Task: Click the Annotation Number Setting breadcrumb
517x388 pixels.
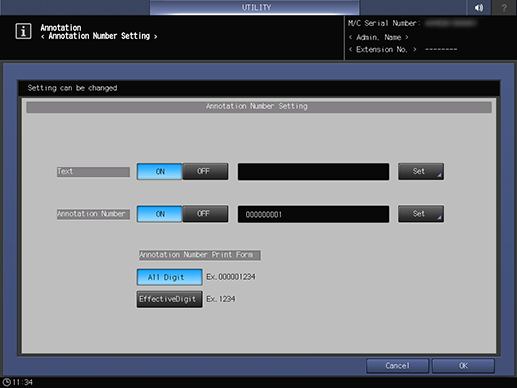Action: pos(99,36)
